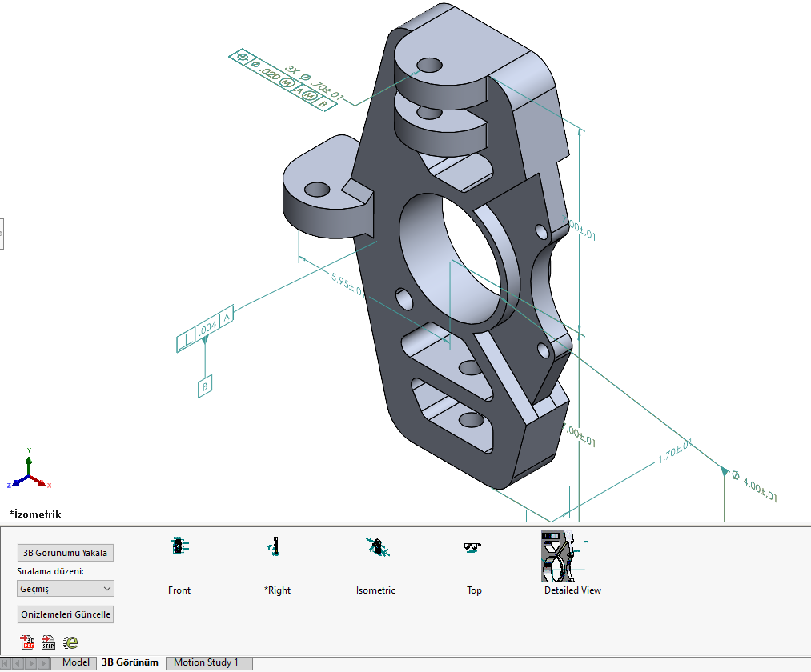811x672 pixels.
Task: Click the Publish to 3D PDF icon
Action: click(28, 642)
